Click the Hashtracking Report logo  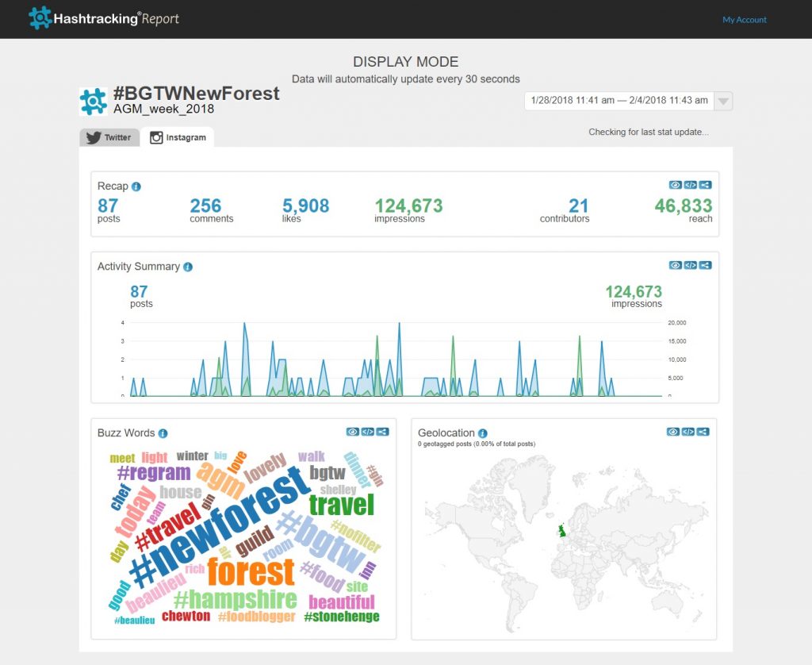(x=104, y=18)
